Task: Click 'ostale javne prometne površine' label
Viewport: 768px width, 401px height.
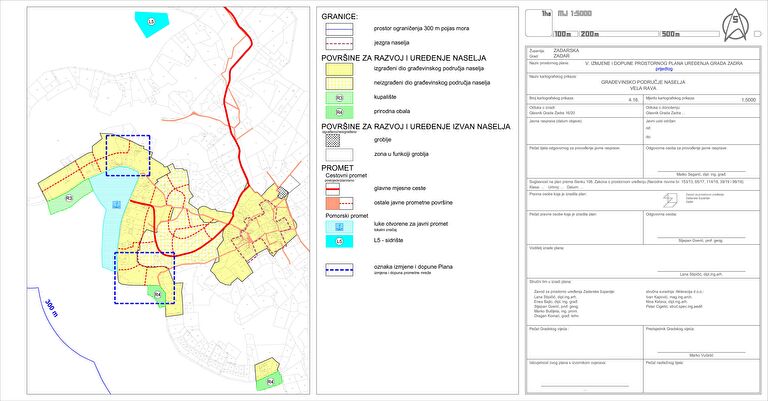Action: click(x=413, y=202)
